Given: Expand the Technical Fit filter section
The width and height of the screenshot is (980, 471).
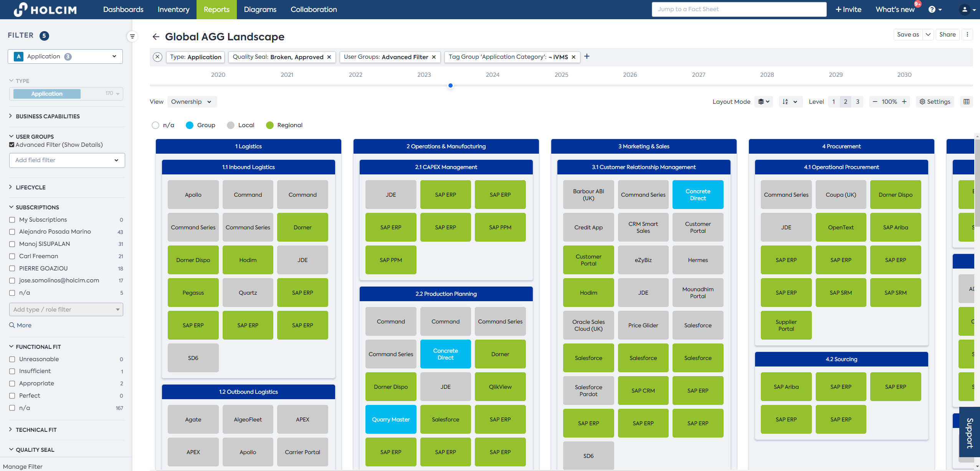Looking at the screenshot, I should pos(33,430).
